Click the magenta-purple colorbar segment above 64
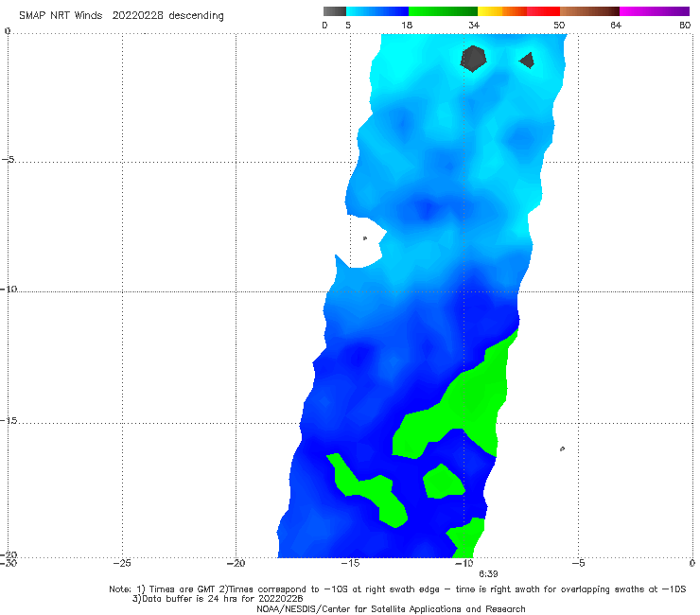 click(x=655, y=11)
